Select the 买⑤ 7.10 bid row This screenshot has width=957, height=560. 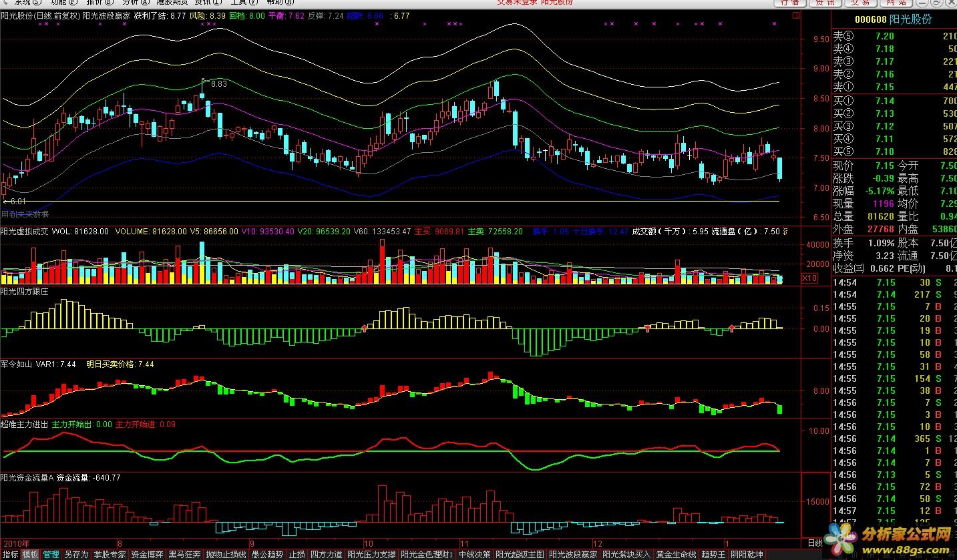tap(894, 152)
